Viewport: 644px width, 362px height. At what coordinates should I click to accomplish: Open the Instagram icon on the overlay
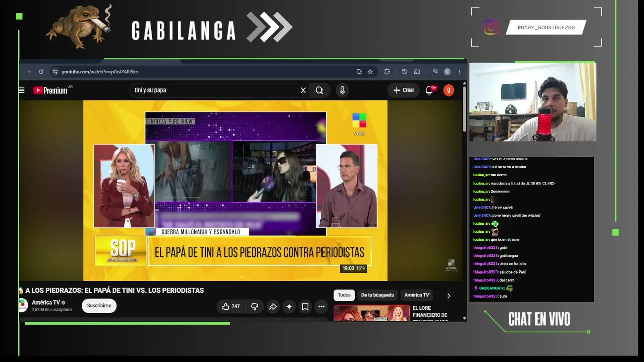tap(491, 27)
